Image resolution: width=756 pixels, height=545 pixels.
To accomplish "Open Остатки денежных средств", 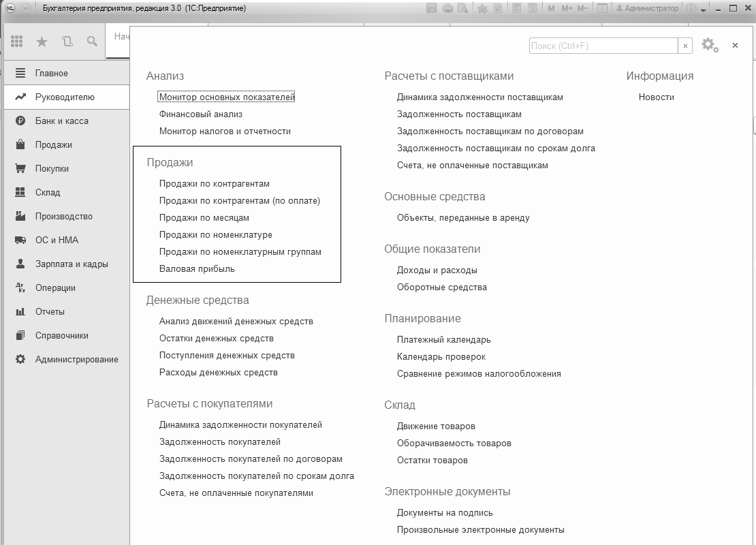I will click(217, 339).
